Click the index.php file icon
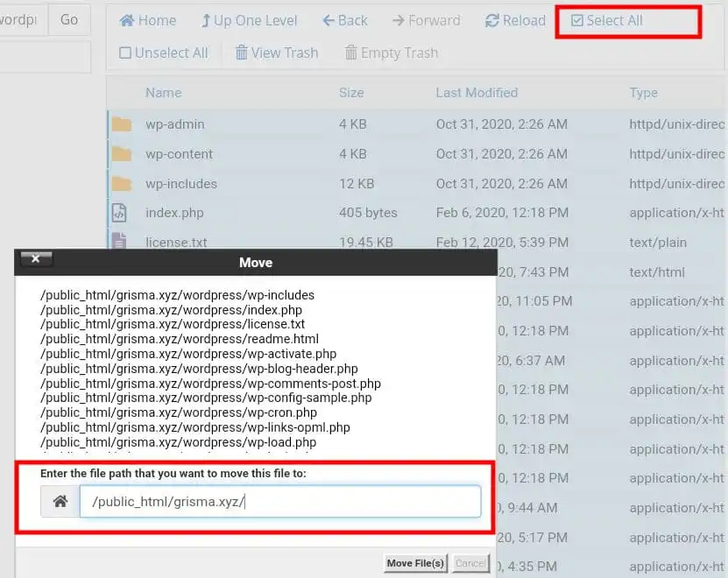Screen dimensions: 728x578 [119, 213]
